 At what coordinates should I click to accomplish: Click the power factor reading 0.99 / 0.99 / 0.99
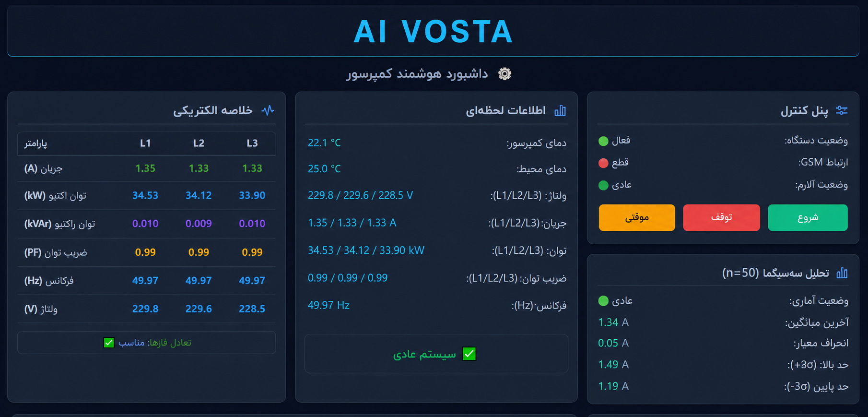click(x=348, y=278)
